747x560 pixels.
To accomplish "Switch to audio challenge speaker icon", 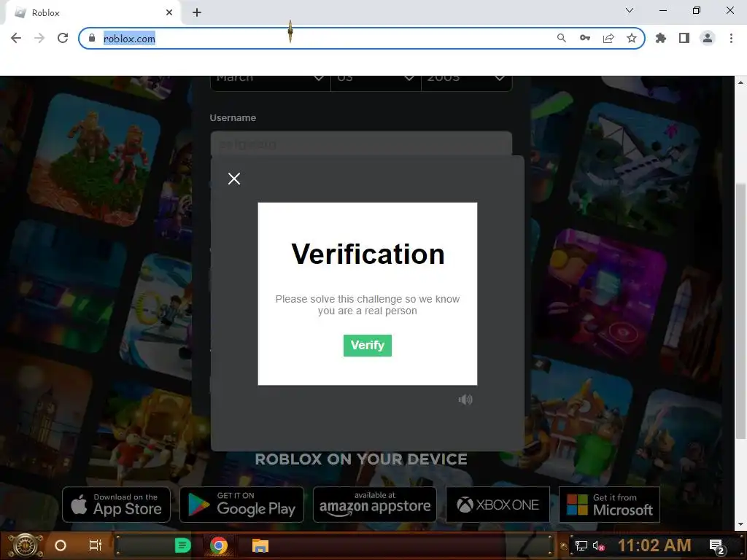I will [x=465, y=400].
